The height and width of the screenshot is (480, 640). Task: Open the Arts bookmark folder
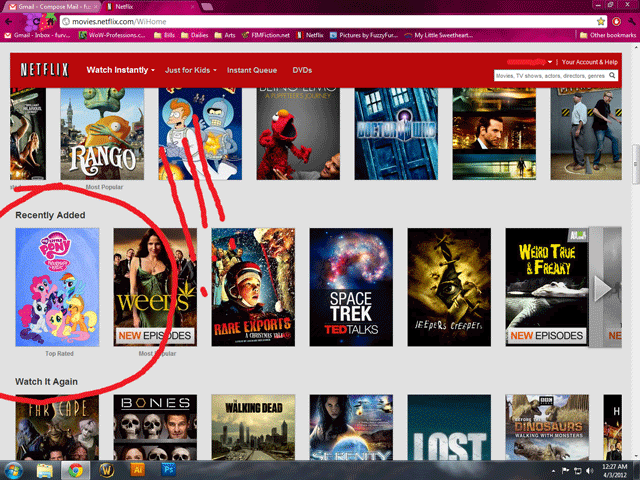coord(224,36)
